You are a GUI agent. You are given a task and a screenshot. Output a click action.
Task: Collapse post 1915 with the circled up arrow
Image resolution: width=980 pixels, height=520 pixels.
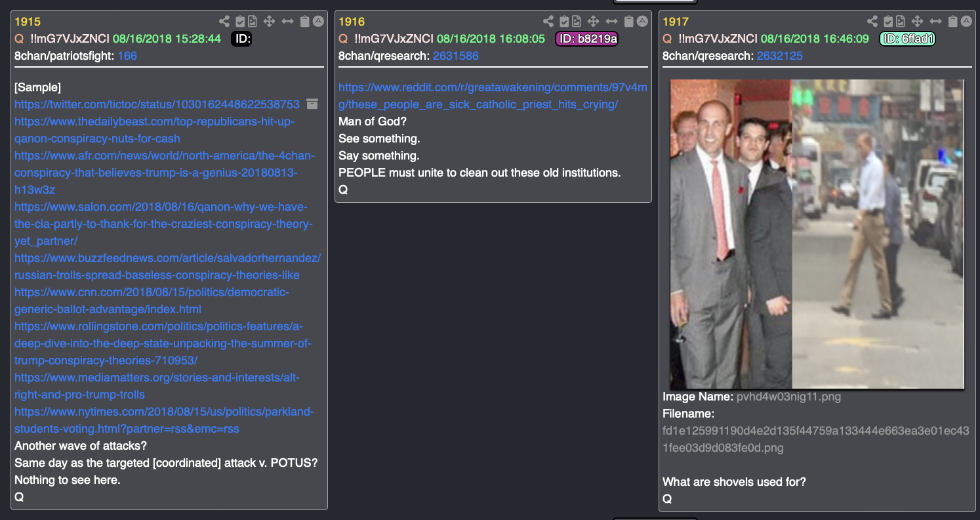click(x=318, y=22)
